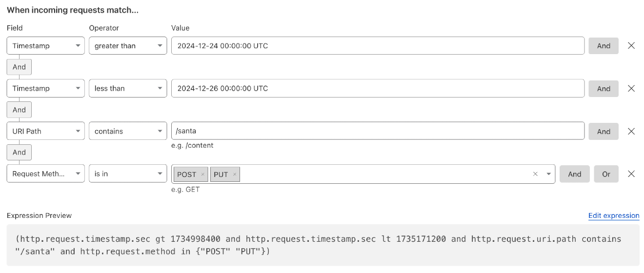Change the contains operator dropdown

[128, 131]
